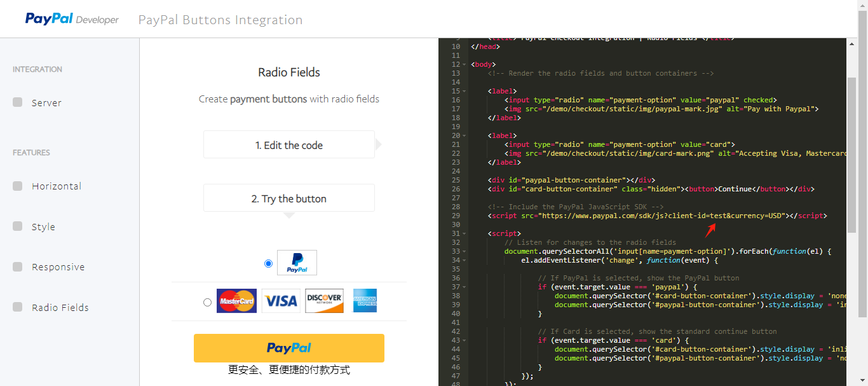
Task: Open the Radio Fields feature item
Action: point(60,308)
